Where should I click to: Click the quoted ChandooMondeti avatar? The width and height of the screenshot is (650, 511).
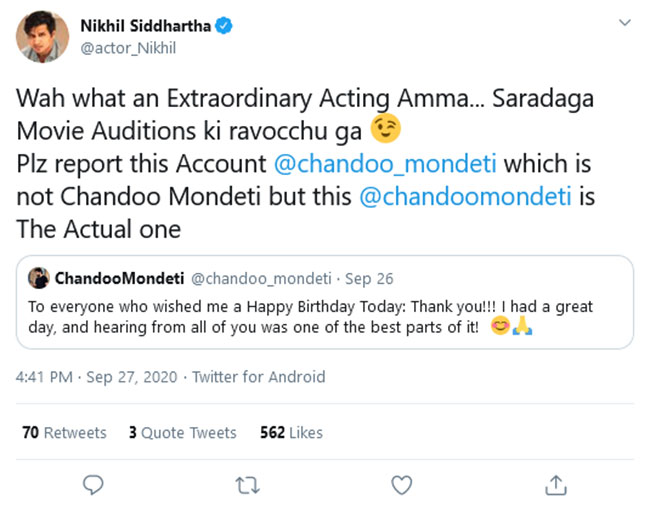39,277
